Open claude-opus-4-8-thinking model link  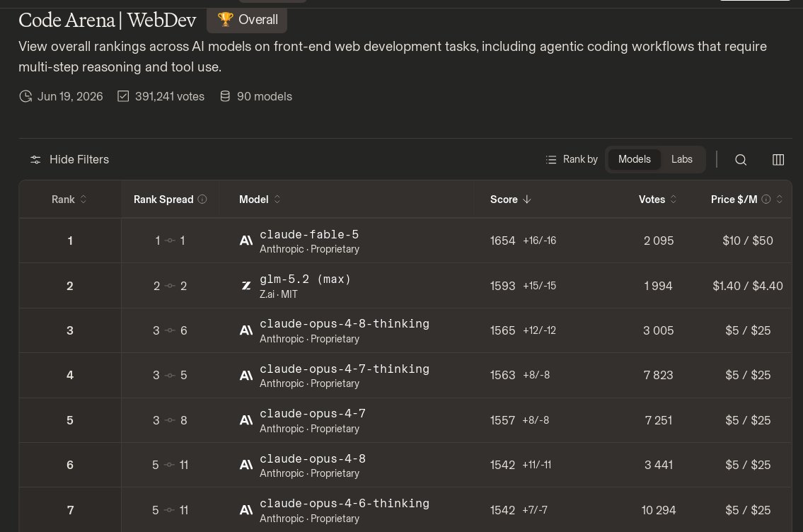tap(345, 324)
